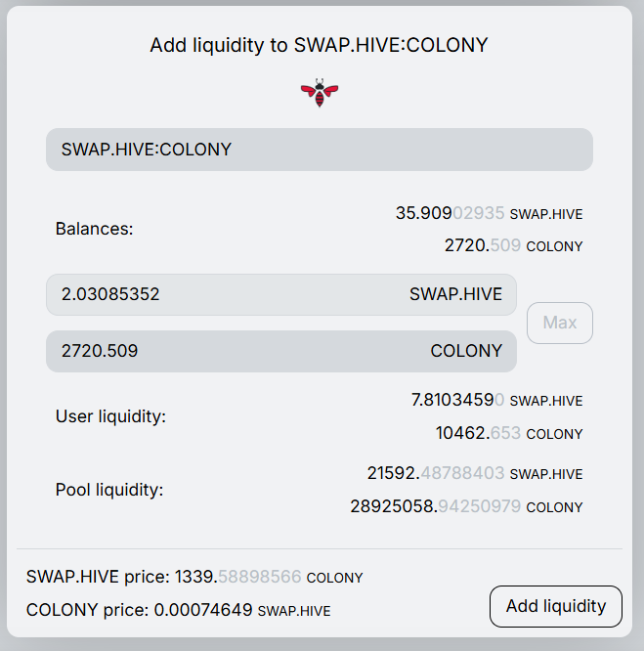Click the SWAP.HIVE label inside first input

pyautogui.click(x=455, y=294)
